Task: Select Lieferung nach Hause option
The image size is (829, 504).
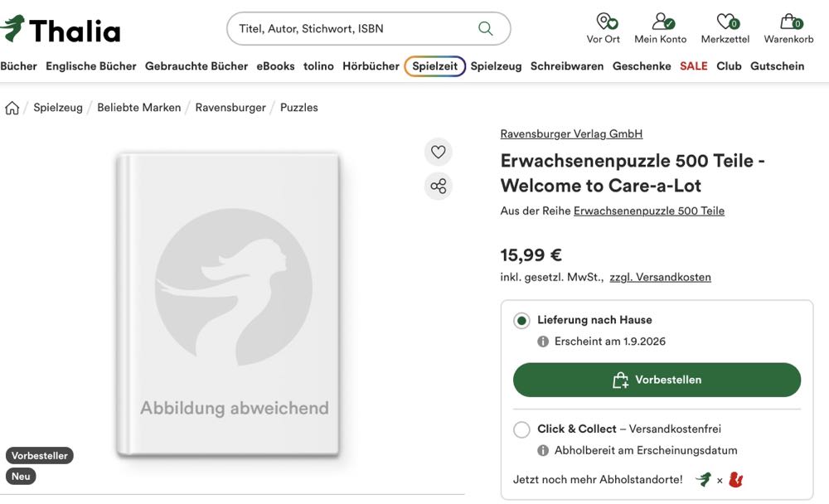Action: [521, 320]
